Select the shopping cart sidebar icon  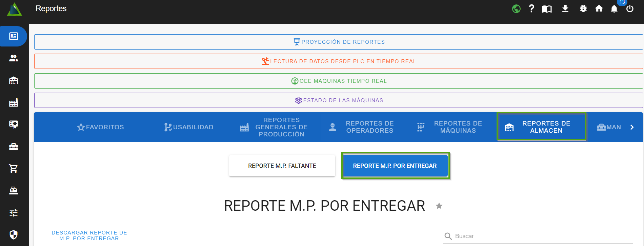(14, 169)
